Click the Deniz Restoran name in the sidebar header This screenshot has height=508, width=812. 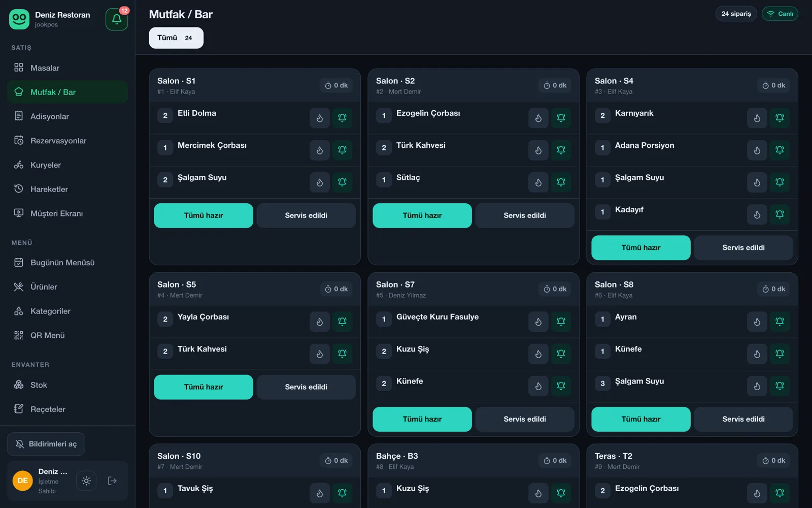(62, 15)
